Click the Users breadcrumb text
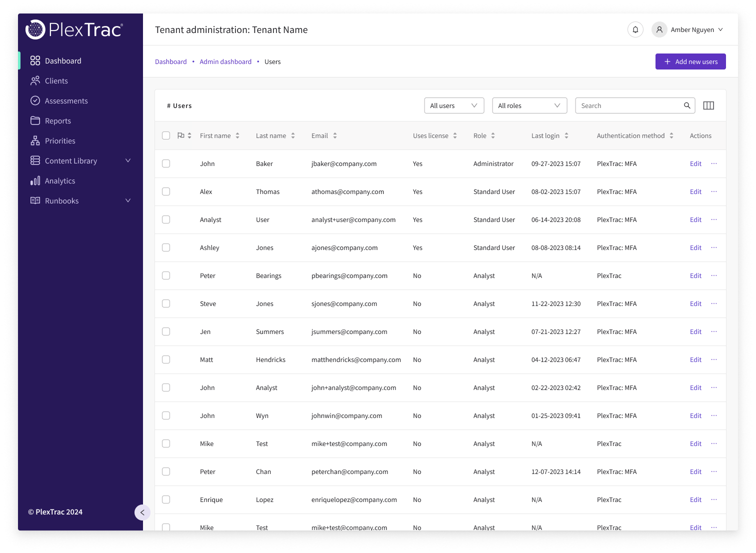The height and width of the screenshot is (553, 756). (x=272, y=61)
